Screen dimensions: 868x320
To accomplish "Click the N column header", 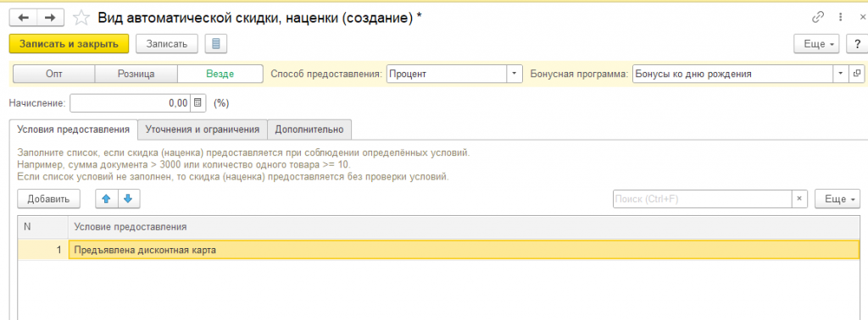I will click(42, 227).
